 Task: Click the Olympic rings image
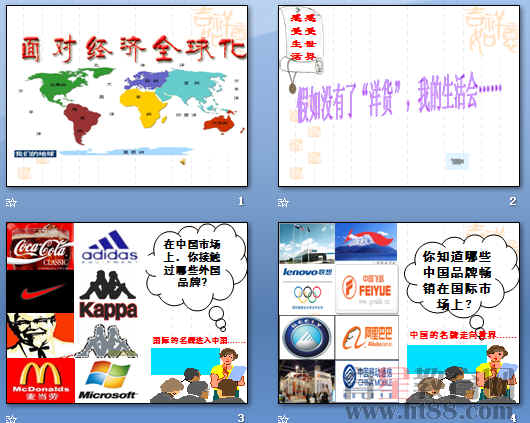(307, 295)
